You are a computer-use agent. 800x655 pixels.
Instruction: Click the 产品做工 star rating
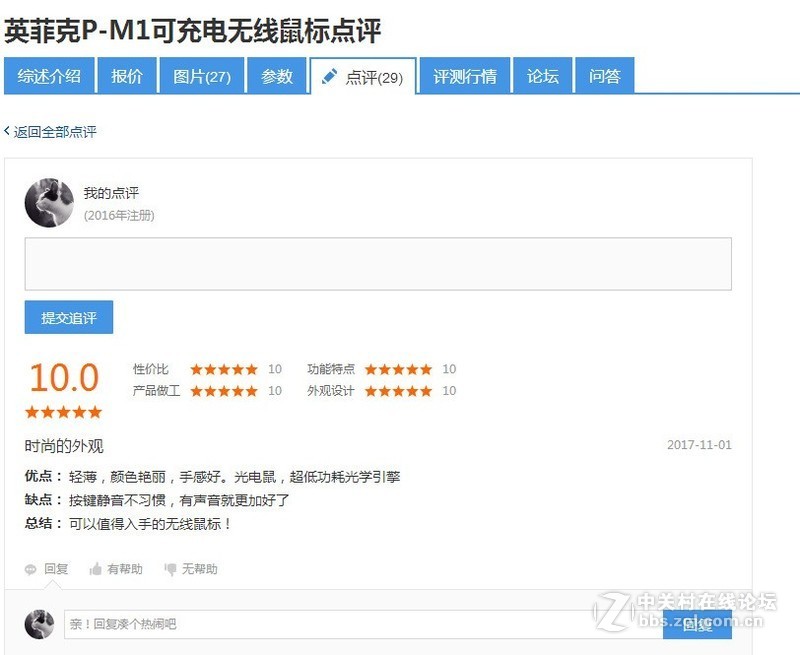[223, 391]
